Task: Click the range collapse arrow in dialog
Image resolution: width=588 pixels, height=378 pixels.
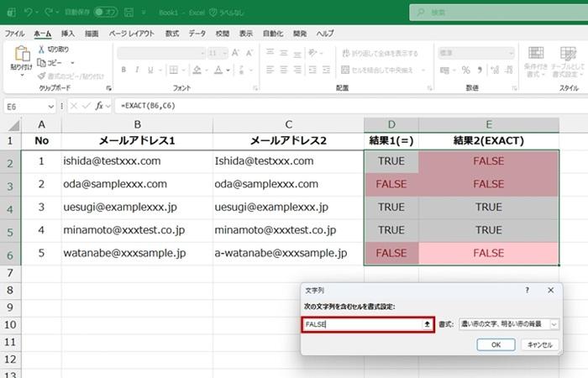Action: [427, 323]
